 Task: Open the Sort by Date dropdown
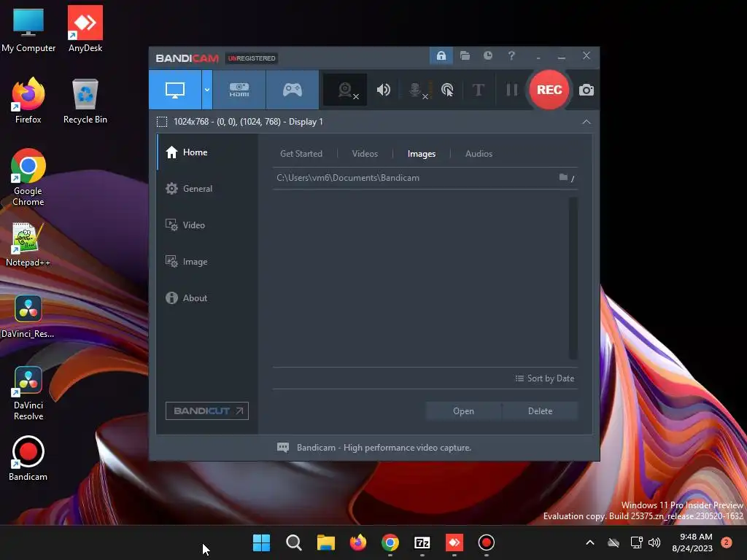(x=544, y=378)
